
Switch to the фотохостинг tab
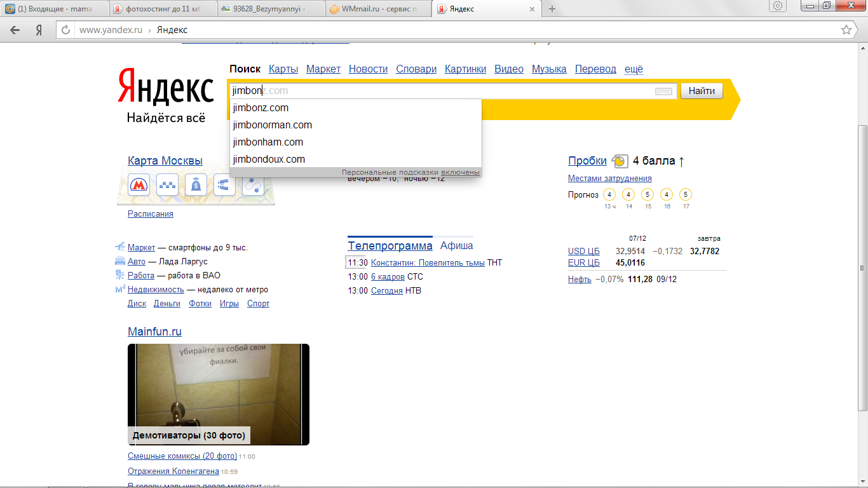[162, 9]
